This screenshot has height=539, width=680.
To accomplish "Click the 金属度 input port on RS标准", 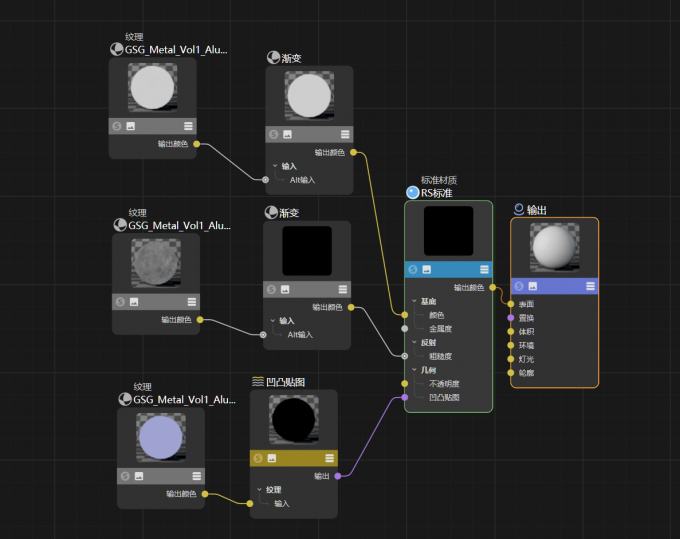I will (405, 329).
